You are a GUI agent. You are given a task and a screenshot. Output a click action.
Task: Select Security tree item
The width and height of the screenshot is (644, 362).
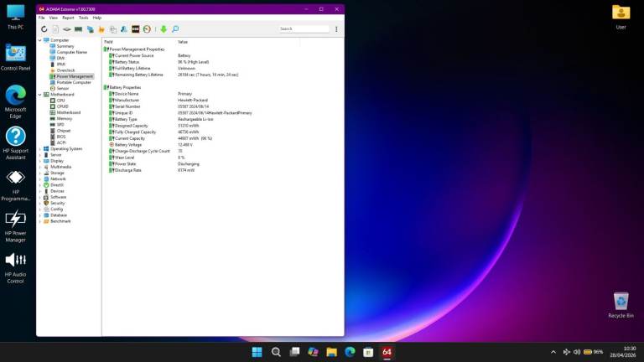point(58,203)
